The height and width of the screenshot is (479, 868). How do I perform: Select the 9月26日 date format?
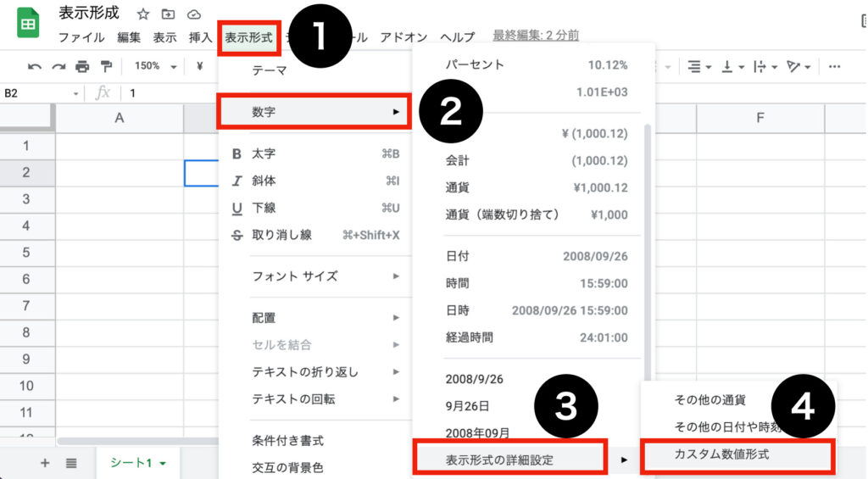click(467, 406)
